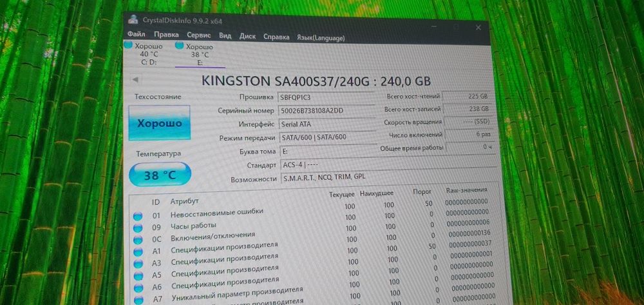Viewport: 644px width, 305px height.
Task: Click status icon of attribute A3
Action: (x=139, y=264)
